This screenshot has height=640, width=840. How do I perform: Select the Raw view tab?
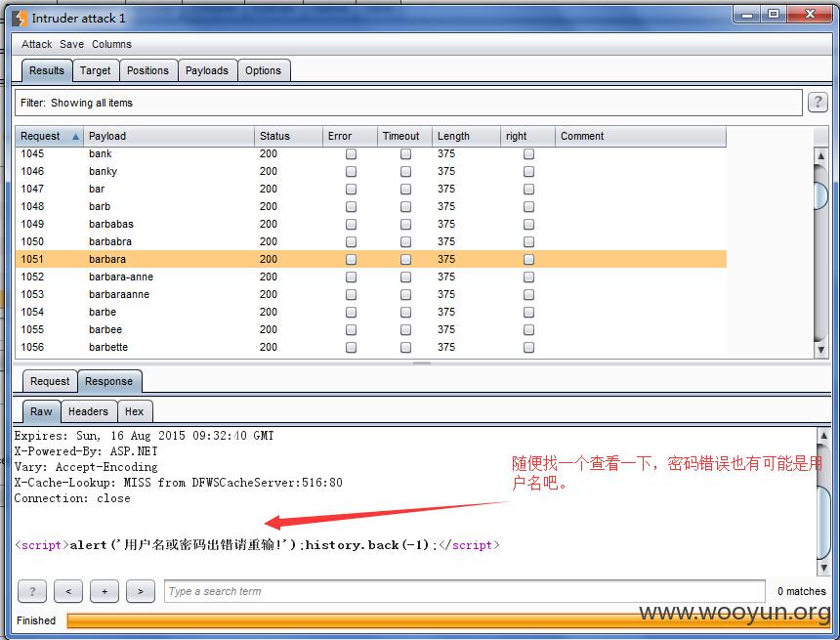tap(41, 411)
